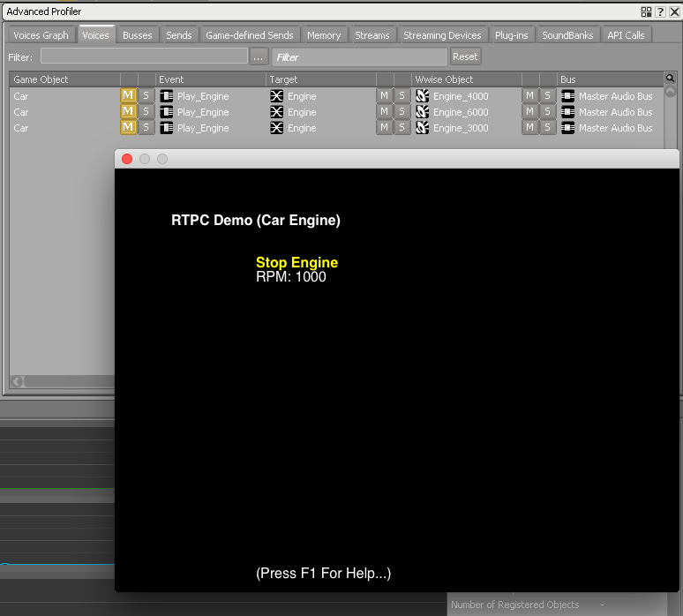Click Engine blend container icon, Engine_6000 row
The width and height of the screenshot is (683, 616).
coord(276,112)
